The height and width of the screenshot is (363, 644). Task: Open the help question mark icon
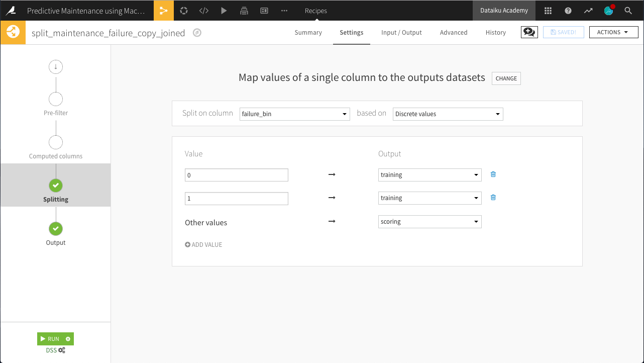pos(568,11)
